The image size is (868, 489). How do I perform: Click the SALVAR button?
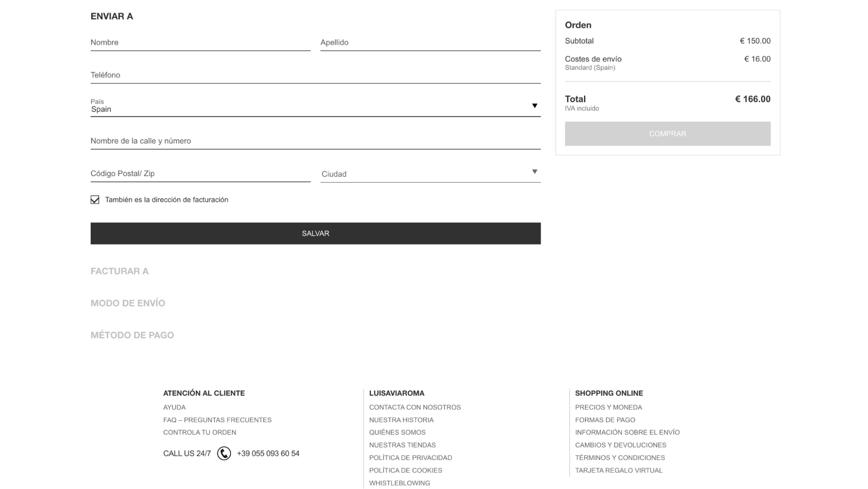[315, 234]
